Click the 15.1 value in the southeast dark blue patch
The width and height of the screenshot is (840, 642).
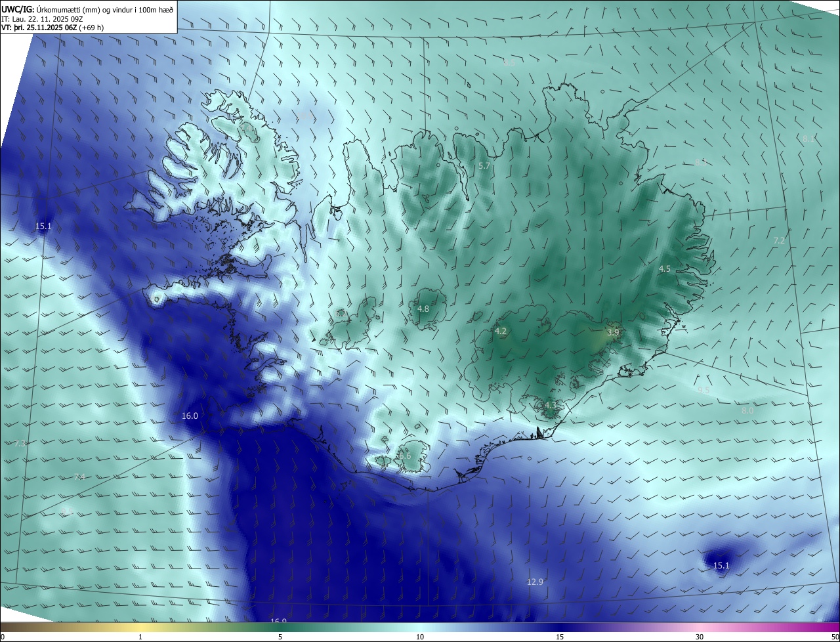(721, 565)
